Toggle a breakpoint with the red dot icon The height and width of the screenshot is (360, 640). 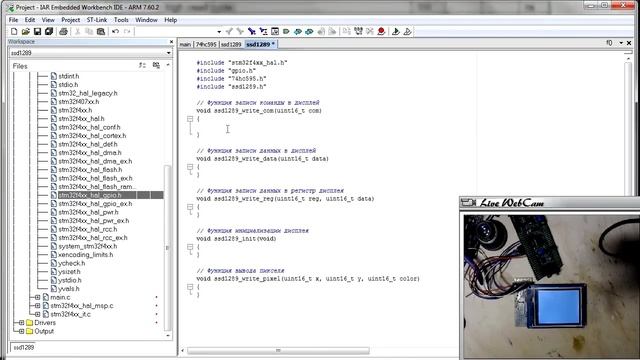click(381, 31)
